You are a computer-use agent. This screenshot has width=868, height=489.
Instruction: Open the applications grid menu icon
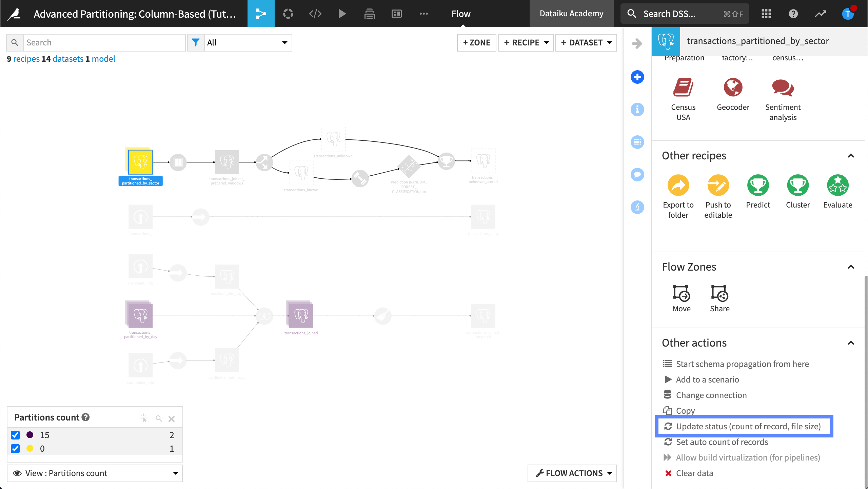pyautogui.click(x=766, y=14)
